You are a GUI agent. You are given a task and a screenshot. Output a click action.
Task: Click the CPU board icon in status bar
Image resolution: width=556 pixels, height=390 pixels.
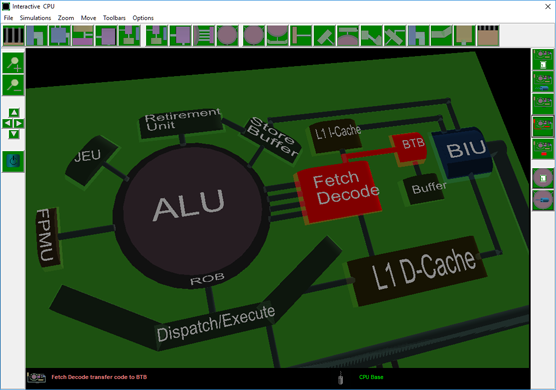click(x=37, y=377)
